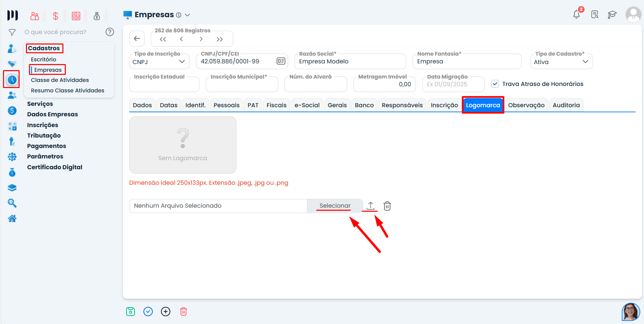644x324 pixels.
Task: Expand the Empresas title dropdown chevron
Action: [188, 15]
